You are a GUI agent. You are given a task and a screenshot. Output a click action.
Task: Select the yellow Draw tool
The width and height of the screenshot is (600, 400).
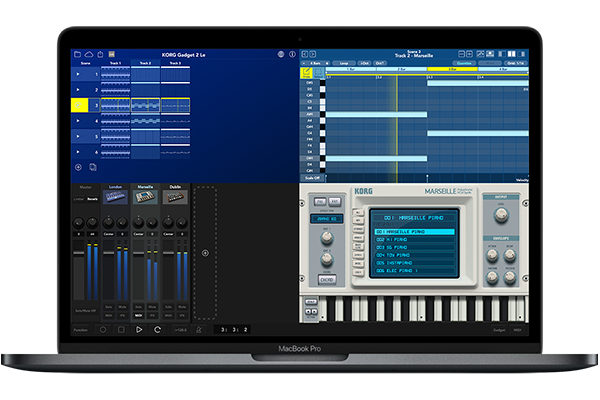coord(307,73)
